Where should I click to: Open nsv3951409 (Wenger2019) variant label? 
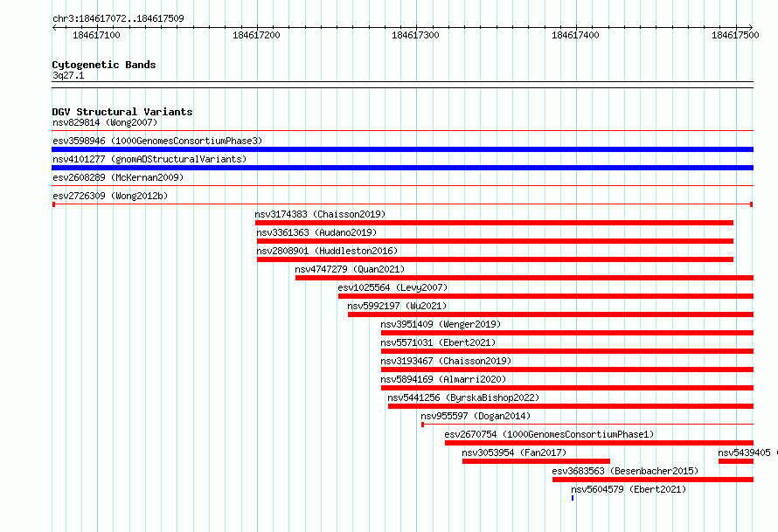[x=441, y=324]
